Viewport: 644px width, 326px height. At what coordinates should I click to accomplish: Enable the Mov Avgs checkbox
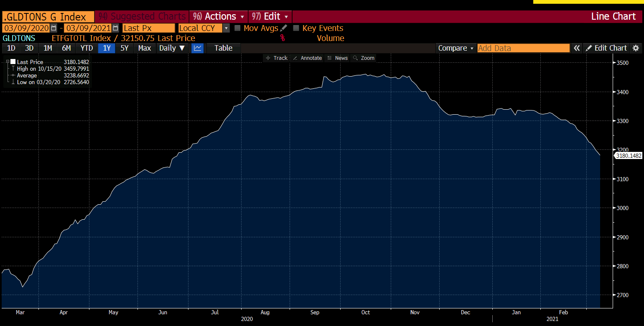(x=237, y=28)
